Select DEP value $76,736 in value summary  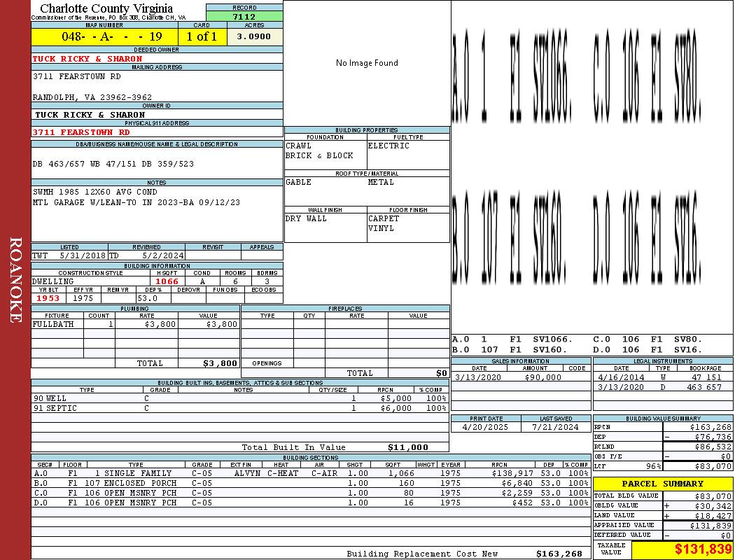coord(713,437)
